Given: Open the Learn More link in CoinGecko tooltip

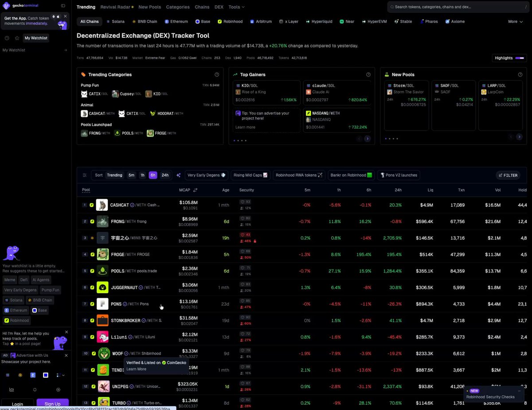Looking at the screenshot, I should pyautogui.click(x=136, y=369).
